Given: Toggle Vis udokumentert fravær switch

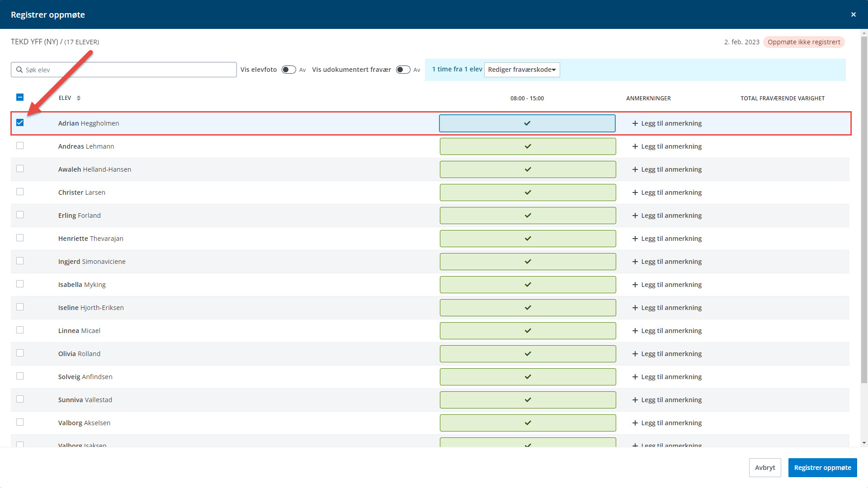Looking at the screenshot, I should tap(403, 70).
